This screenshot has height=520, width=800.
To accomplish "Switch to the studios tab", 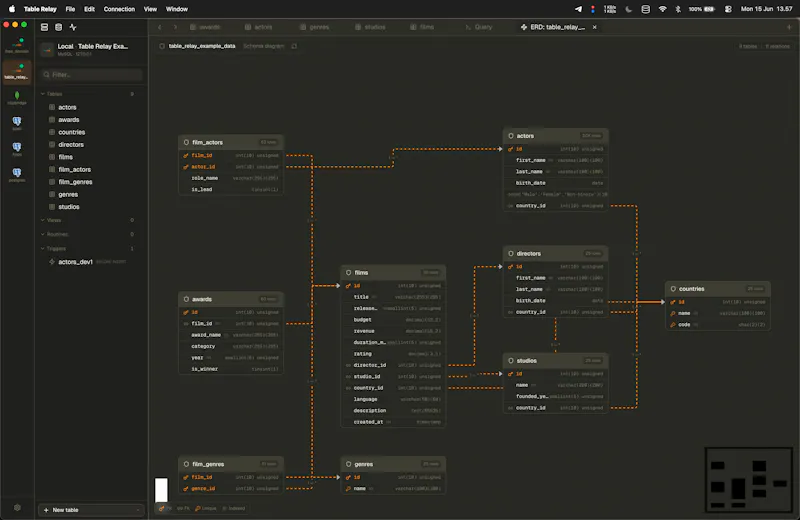I will coord(370,27).
